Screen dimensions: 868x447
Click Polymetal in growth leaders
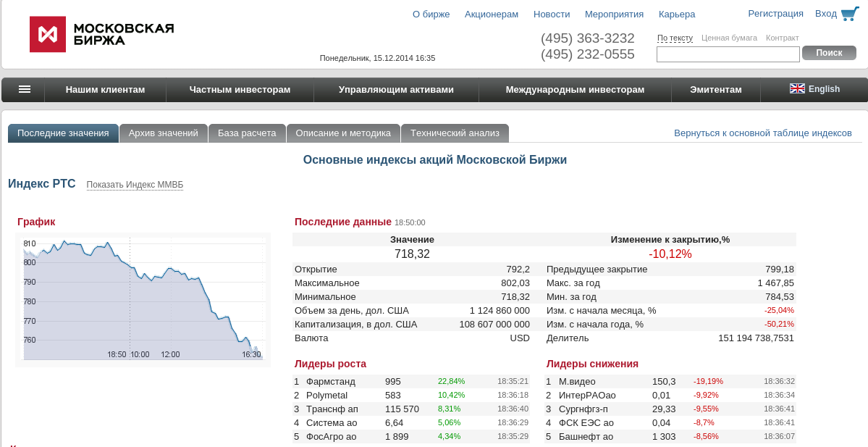[326, 396]
